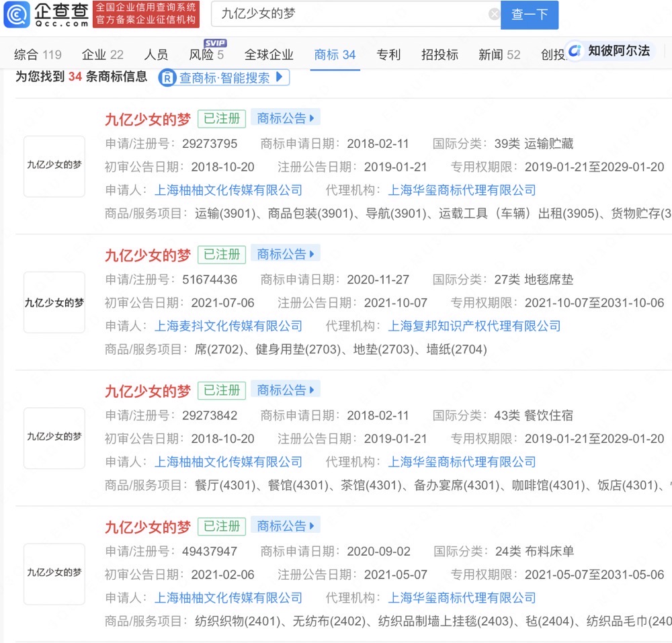Switch to the 综合 119 tab

tap(38, 54)
